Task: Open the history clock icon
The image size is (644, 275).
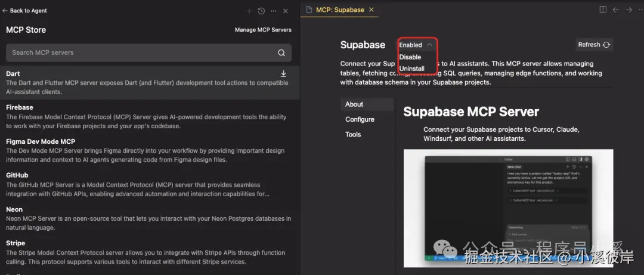Action: pos(261,11)
